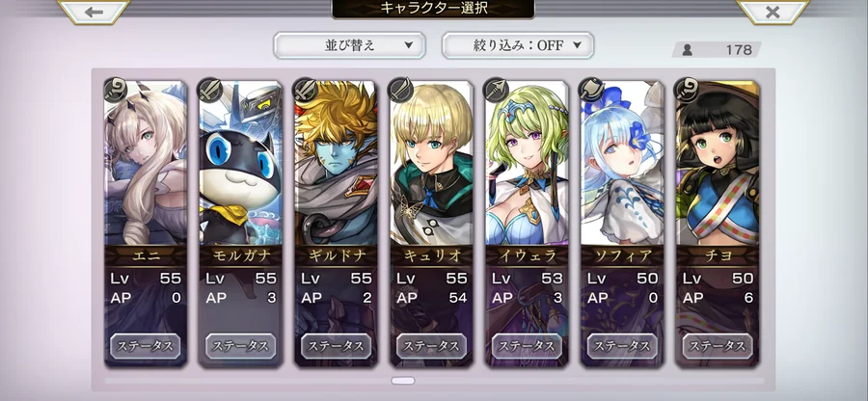This screenshot has width=868, height=401.
Task: Open チヨ's ステータス button
Action: click(717, 346)
